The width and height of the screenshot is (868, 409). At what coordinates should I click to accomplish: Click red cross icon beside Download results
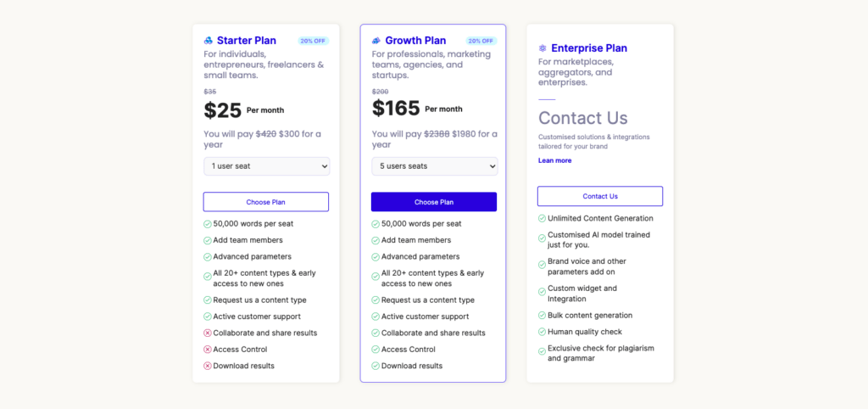coord(208,366)
